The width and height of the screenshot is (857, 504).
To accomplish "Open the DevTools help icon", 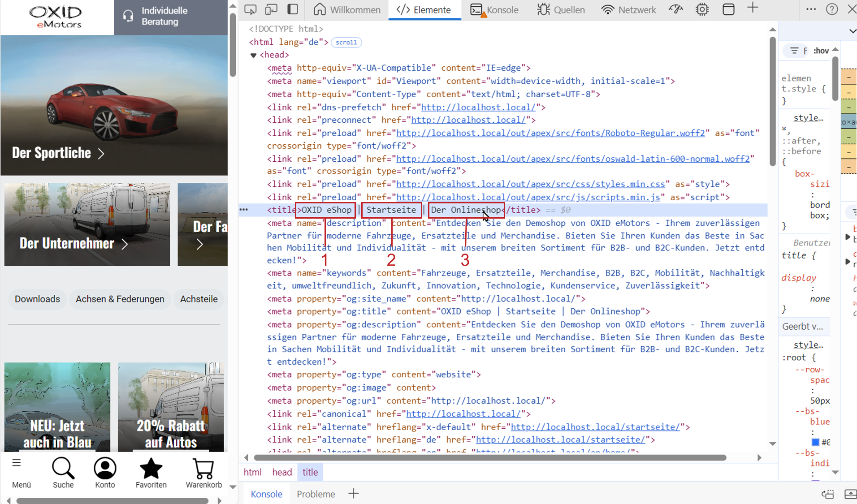I will point(832,9).
